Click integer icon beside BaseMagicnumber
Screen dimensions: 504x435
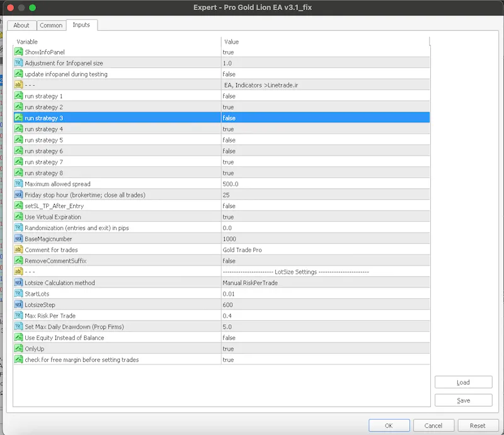pyautogui.click(x=19, y=238)
